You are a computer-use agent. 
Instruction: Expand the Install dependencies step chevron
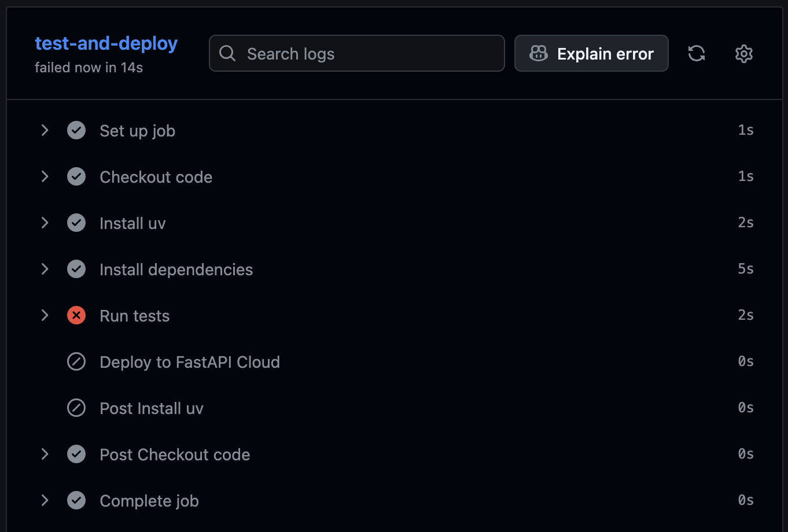[x=45, y=269]
